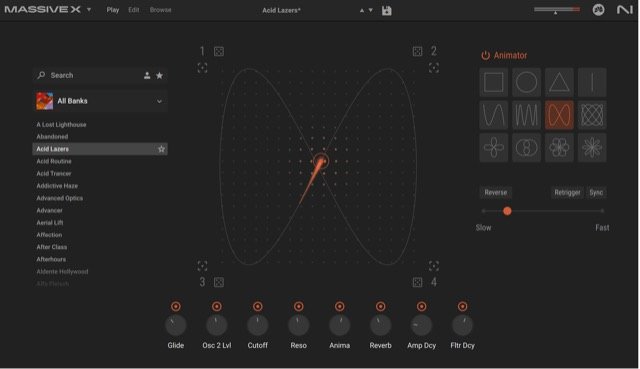This screenshot has height=369, width=640.
Task: Select the flower rosette animator shape
Action: 559,147
